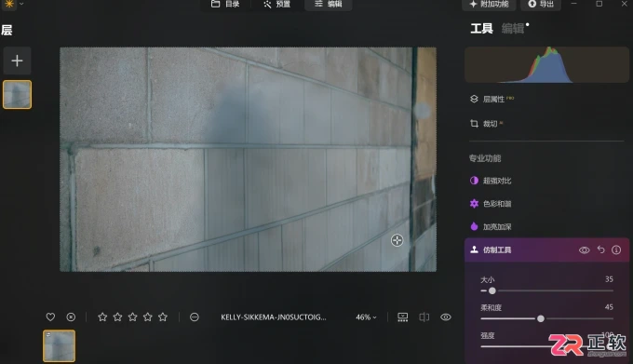Open the 46% zoom dropdown

click(x=366, y=317)
